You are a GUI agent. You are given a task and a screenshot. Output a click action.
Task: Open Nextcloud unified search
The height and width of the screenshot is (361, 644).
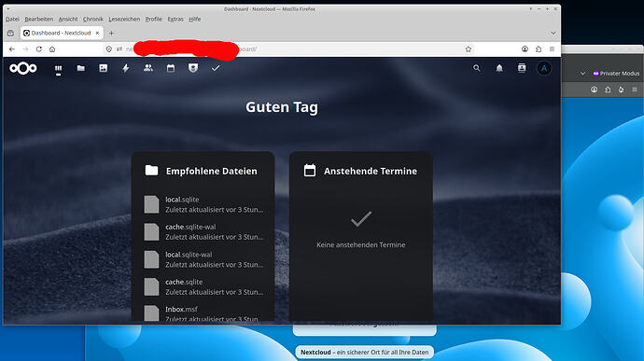476,68
